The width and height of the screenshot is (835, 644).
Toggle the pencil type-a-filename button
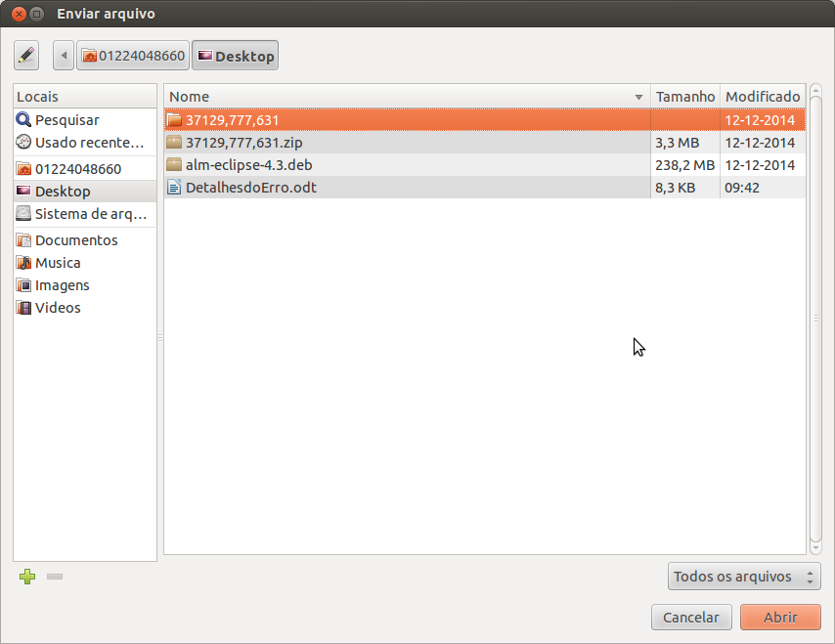point(26,56)
